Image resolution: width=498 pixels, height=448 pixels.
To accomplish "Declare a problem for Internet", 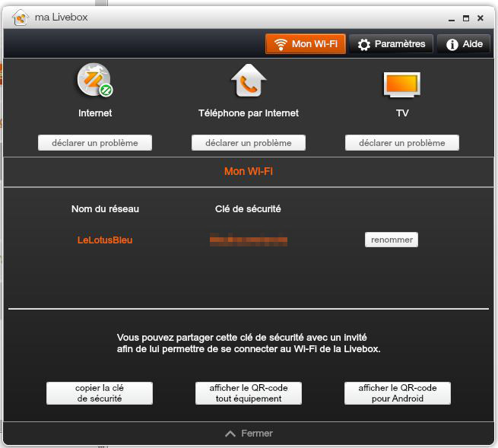I will click(x=95, y=143).
